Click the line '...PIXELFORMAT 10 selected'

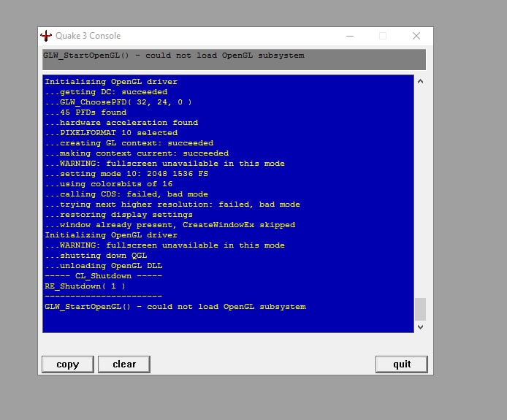pyautogui.click(x=111, y=133)
